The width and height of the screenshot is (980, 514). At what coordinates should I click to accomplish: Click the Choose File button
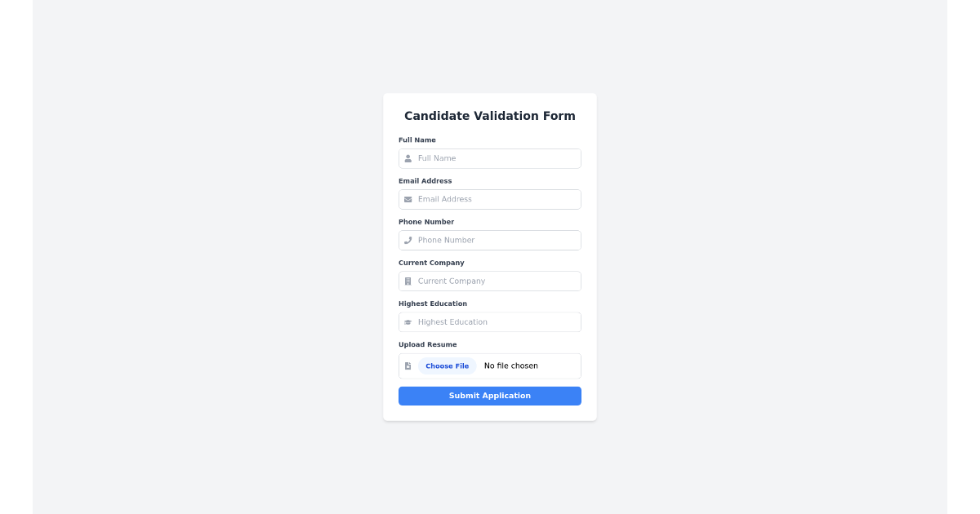(447, 366)
